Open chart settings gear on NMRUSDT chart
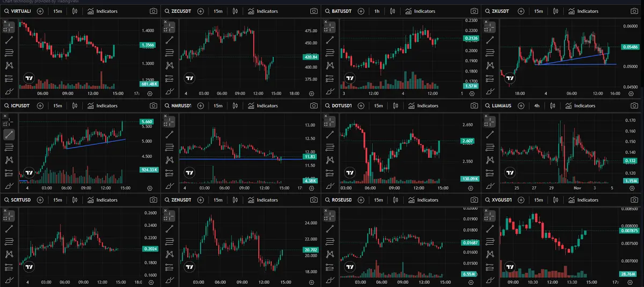Screen dimensions: 644x287 [310, 188]
